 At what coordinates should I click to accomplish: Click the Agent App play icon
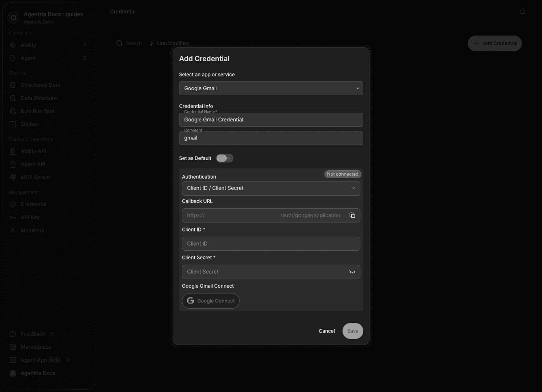pyautogui.click(x=13, y=360)
